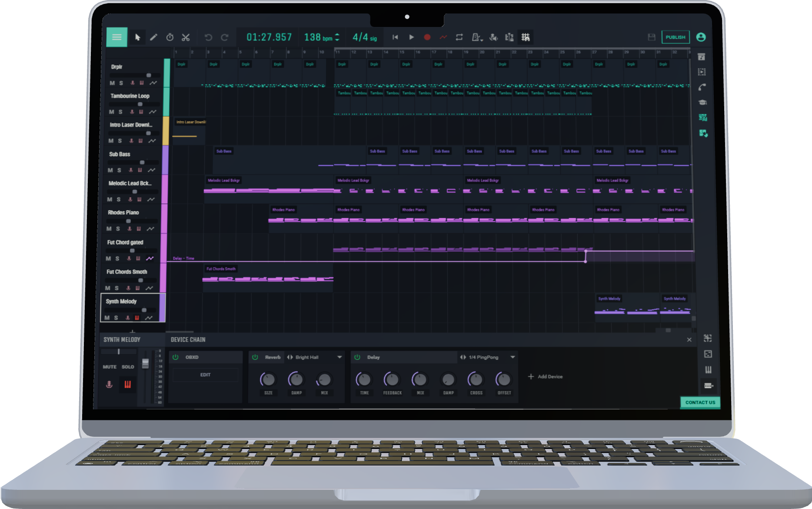The width and height of the screenshot is (812, 509).
Task: Click the EDIT button on OBXD
Action: [x=205, y=375]
